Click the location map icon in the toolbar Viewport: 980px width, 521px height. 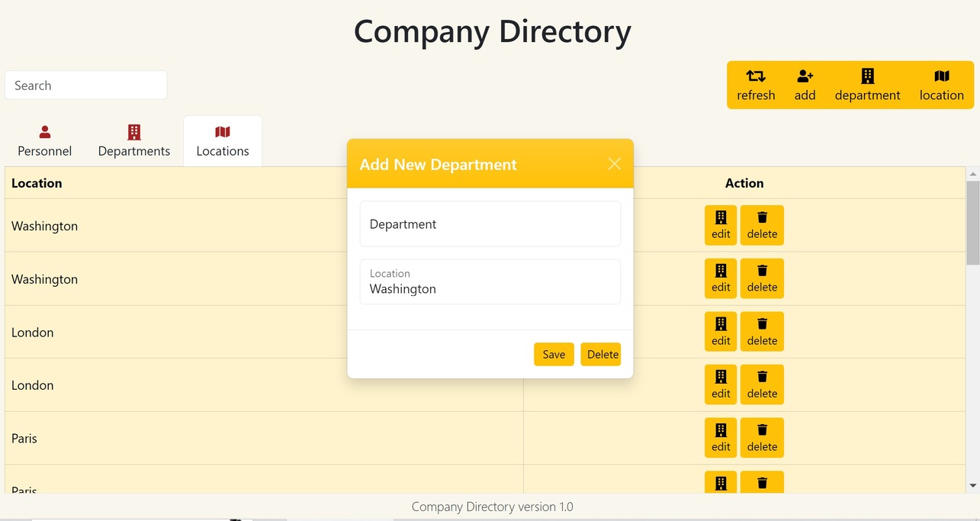(941, 76)
